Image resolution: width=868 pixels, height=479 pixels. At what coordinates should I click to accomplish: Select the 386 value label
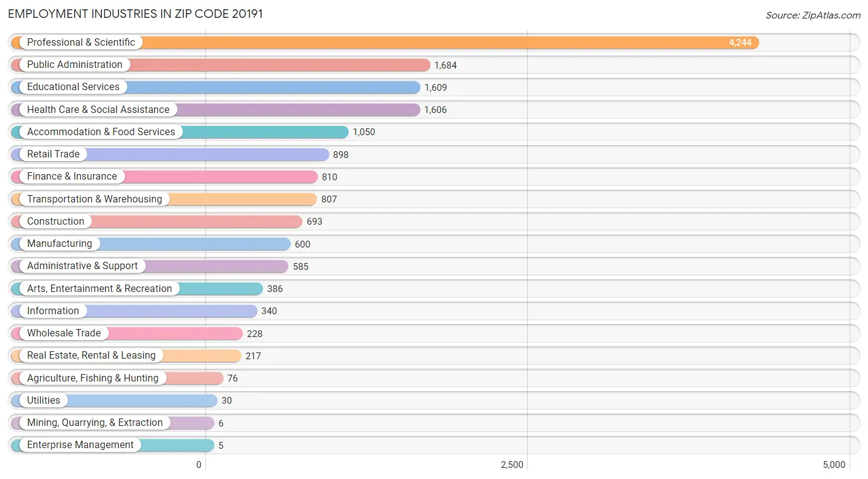pos(275,289)
